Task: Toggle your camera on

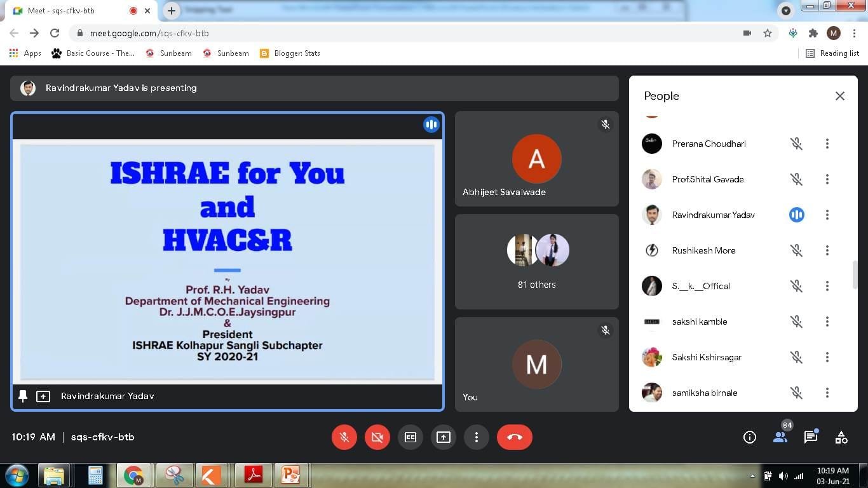Action: point(377,437)
